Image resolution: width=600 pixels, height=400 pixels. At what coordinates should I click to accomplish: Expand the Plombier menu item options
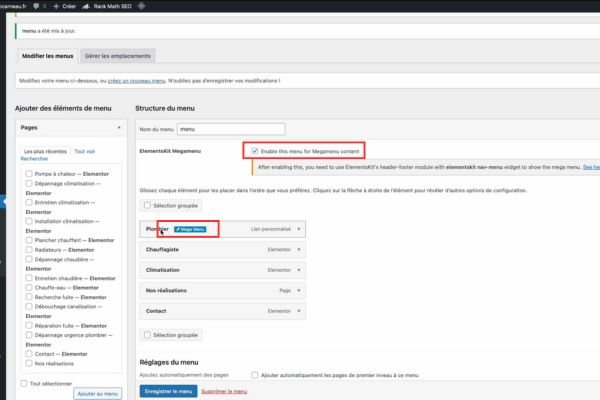[300, 229]
